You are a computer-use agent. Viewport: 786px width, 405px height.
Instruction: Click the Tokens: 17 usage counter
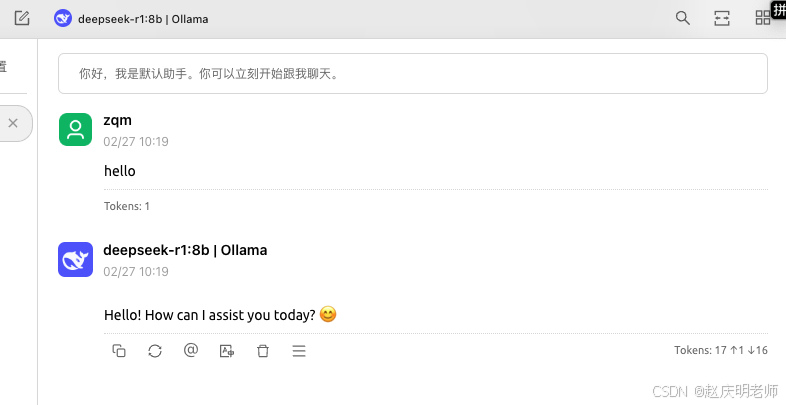click(720, 350)
